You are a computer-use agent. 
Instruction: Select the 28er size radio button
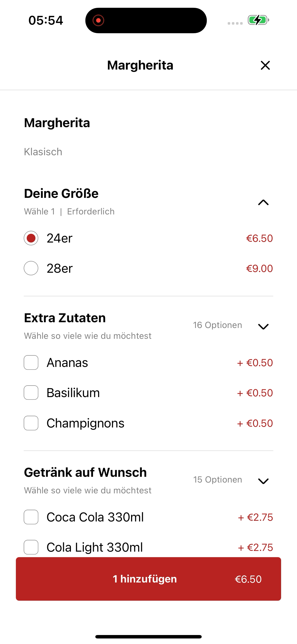pos(31,268)
